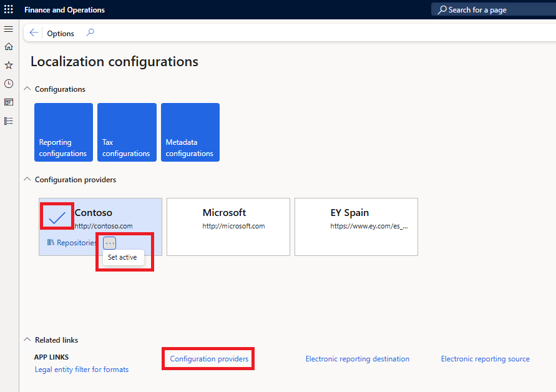Select Set active from the popup
556x392 pixels.
point(122,257)
